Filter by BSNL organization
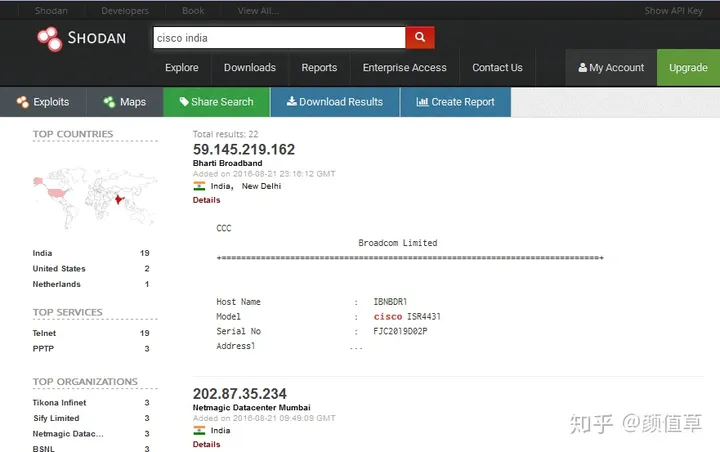The width and height of the screenshot is (720, 452). click(x=44, y=448)
